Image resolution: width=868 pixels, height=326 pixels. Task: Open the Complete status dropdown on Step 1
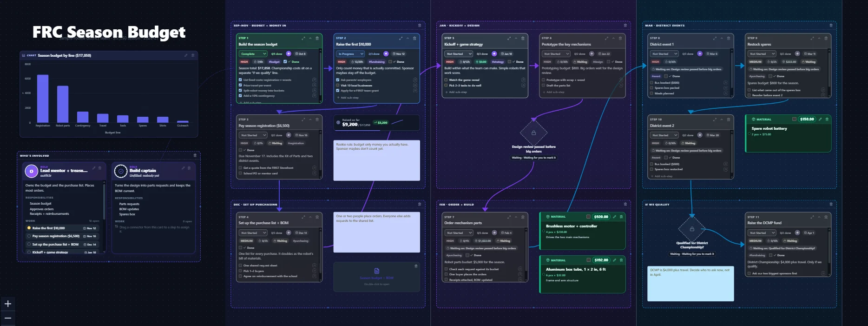[x=253, y=54]
